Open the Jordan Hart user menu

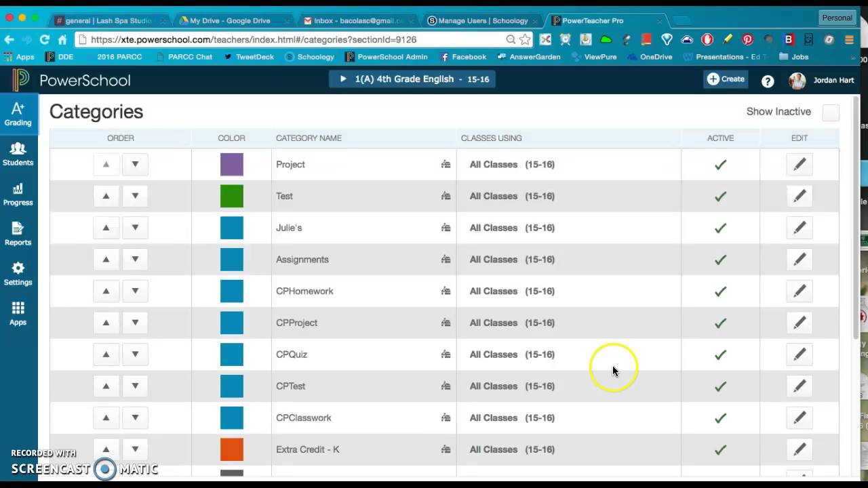point(821,81)
